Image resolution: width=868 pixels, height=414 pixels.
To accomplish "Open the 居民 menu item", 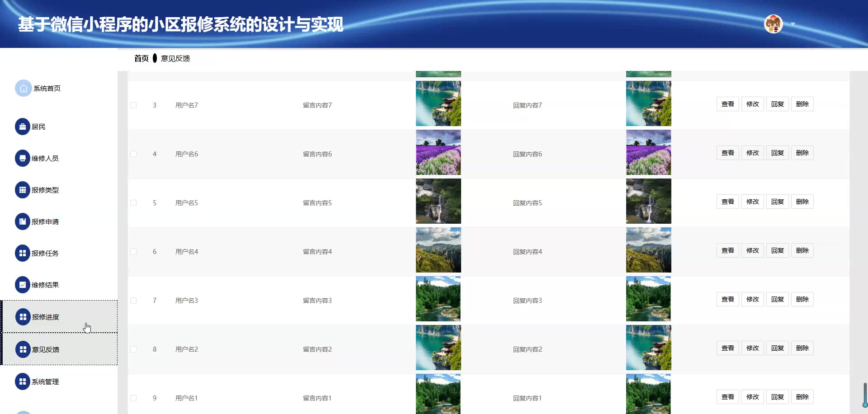I will click(38, 127).
